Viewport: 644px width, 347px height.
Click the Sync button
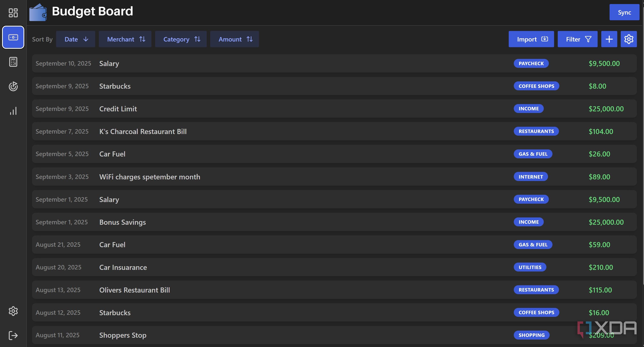[x=624, y=12]
